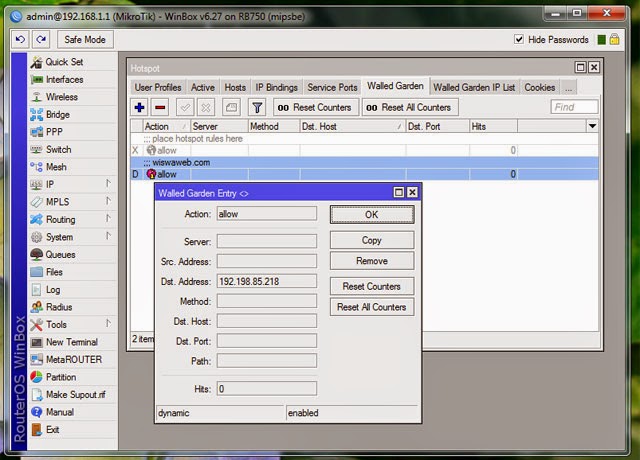This screenshot has height=460, width=640.
Task: Click the Hits field in the dialog
Action: [267, 389]
